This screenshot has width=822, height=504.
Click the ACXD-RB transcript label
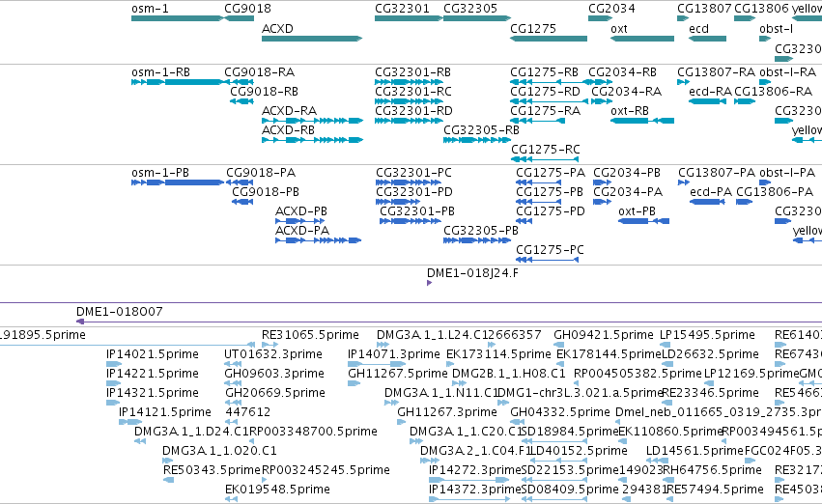click(289, 130)
